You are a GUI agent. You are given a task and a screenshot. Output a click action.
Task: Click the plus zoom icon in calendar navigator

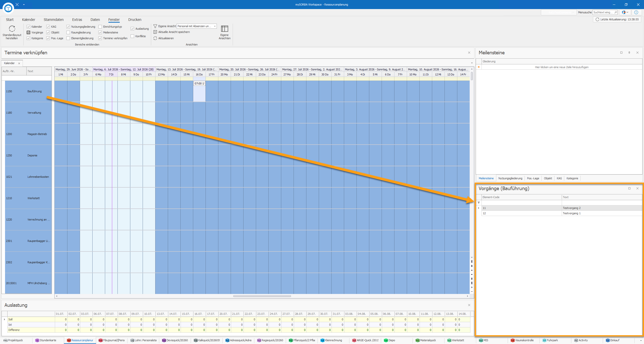(472, 287)
